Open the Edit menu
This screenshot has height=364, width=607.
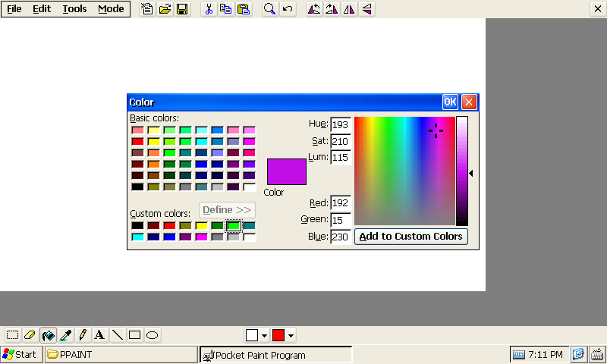[x=42, y=9]
